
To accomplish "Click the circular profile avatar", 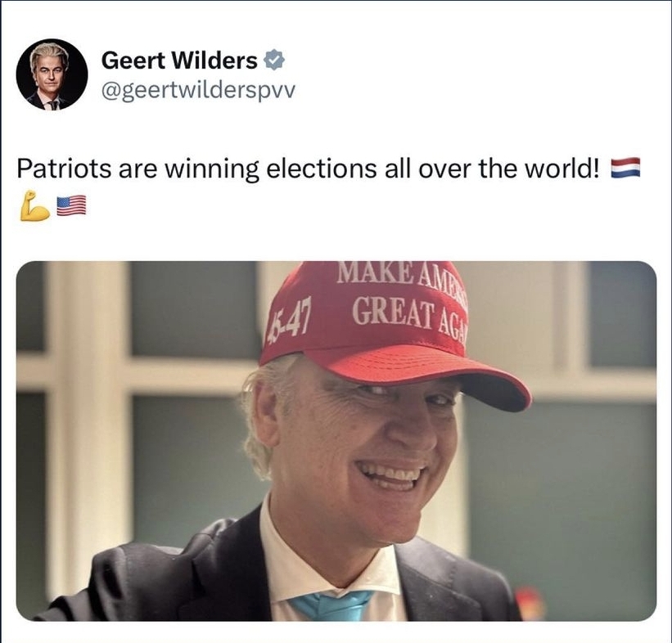I will click(x=52, y=74).
